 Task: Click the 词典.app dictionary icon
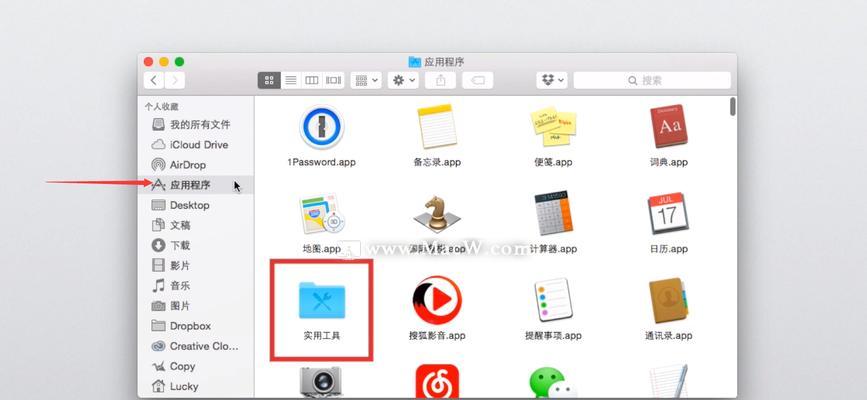coord(668,126)
